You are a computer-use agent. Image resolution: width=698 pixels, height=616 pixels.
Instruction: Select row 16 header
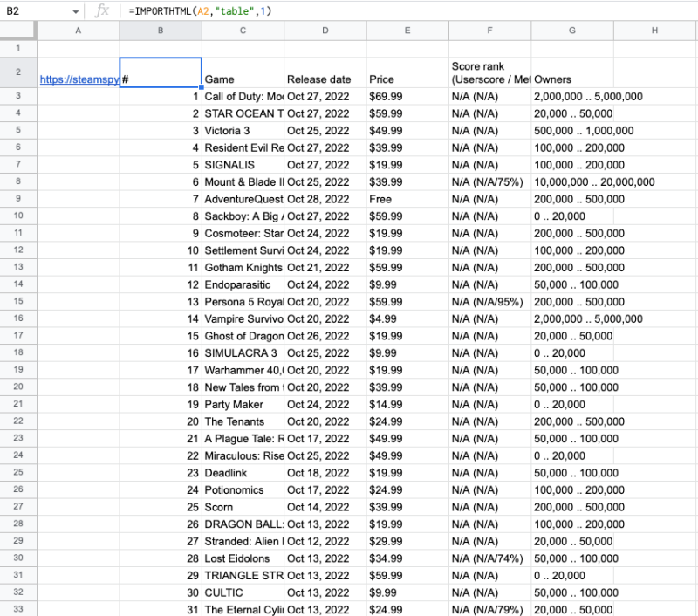click(x=17, y=318)
